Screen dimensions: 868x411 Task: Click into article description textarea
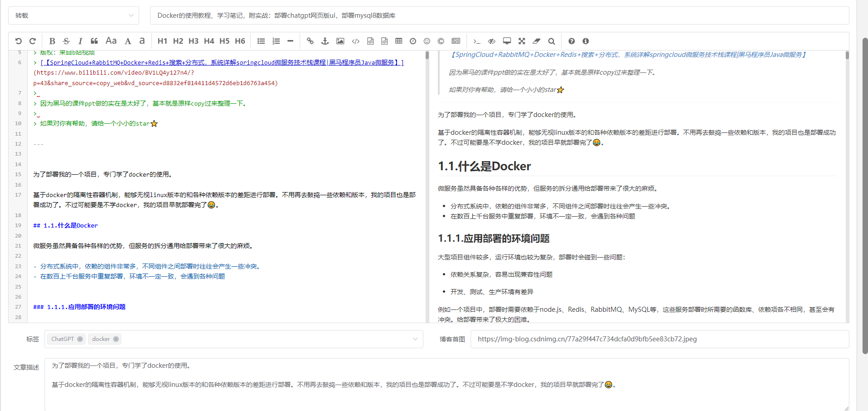point(447,384)
